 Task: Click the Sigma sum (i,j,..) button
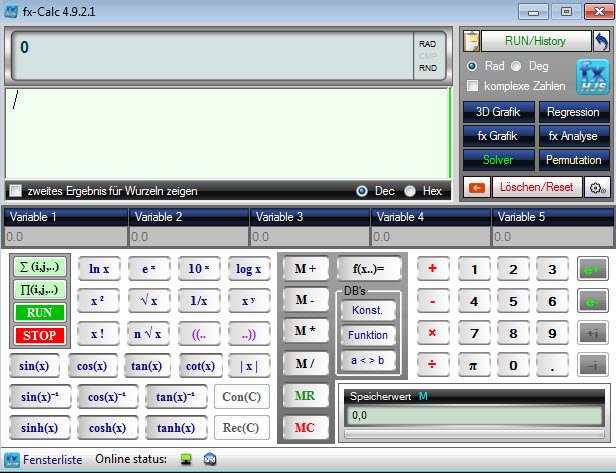(39, 267)
